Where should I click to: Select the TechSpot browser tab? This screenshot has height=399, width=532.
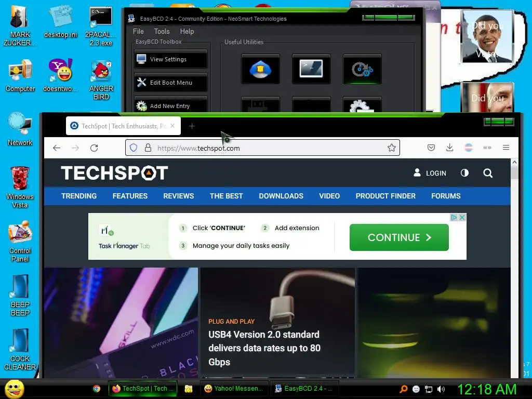point(123,126)
